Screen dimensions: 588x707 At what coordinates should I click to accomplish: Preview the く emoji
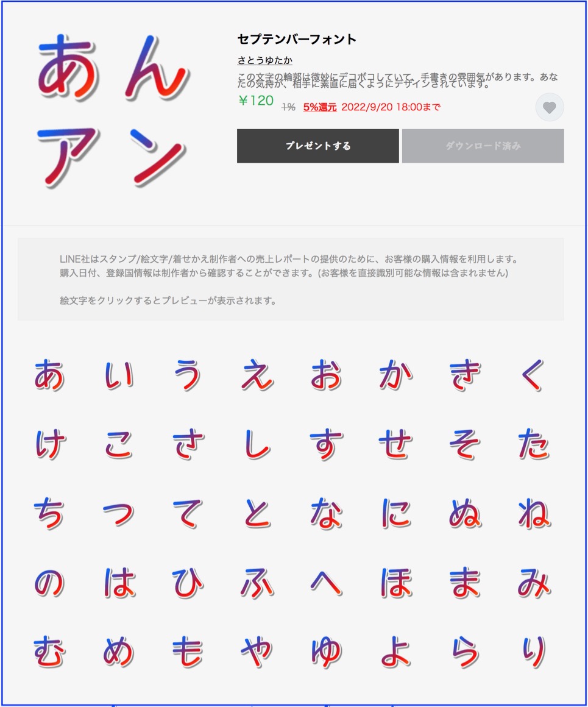(533, 375)
